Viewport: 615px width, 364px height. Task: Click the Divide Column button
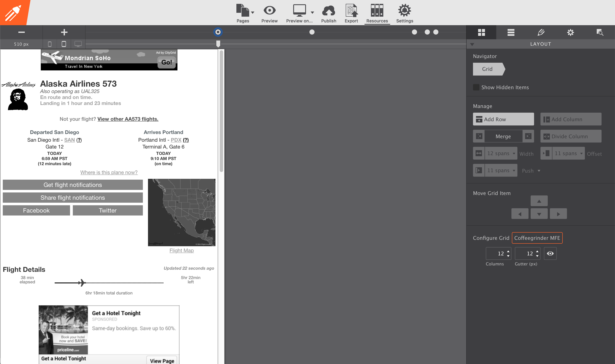pos(571,136)
